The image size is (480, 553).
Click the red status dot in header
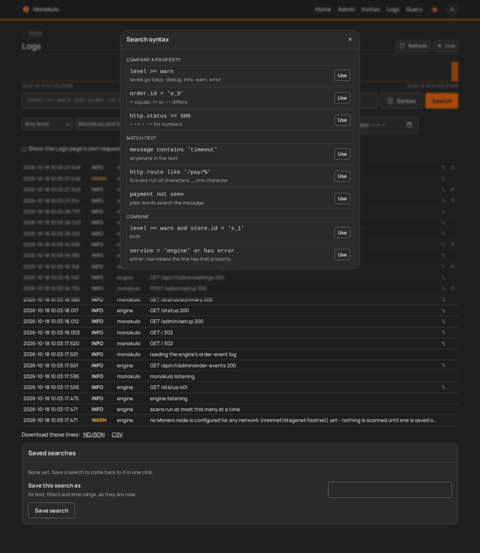pos(435,10)
